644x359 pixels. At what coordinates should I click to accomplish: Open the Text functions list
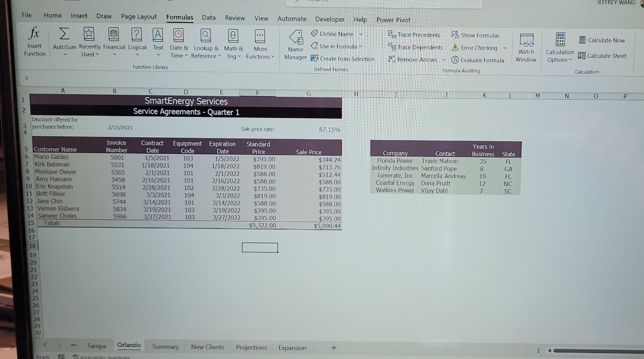tap(158, 43)
